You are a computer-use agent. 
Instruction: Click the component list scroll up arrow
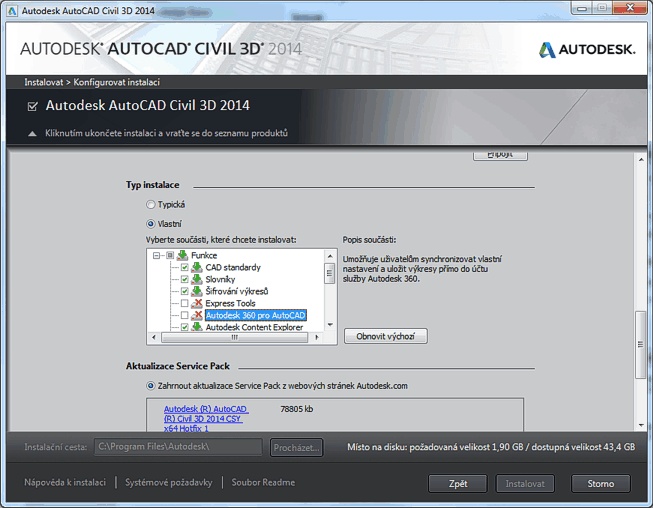(330, 256)
